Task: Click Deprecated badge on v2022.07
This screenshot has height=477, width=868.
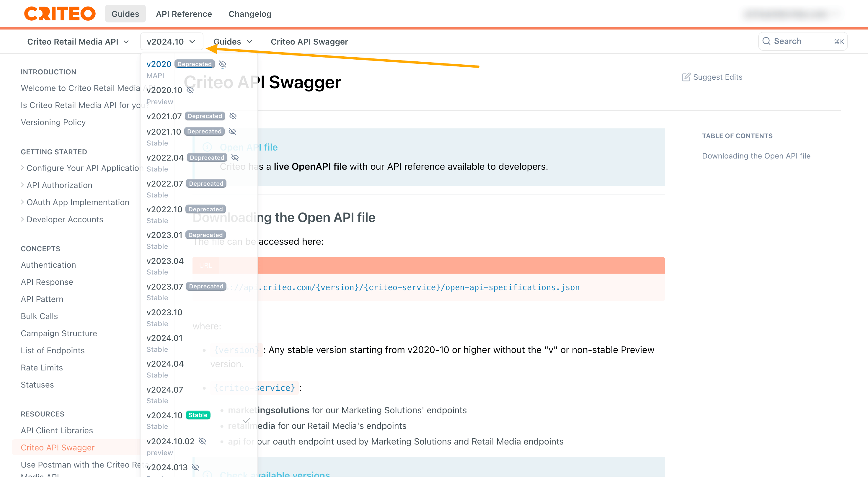Action: coord(206,184)
